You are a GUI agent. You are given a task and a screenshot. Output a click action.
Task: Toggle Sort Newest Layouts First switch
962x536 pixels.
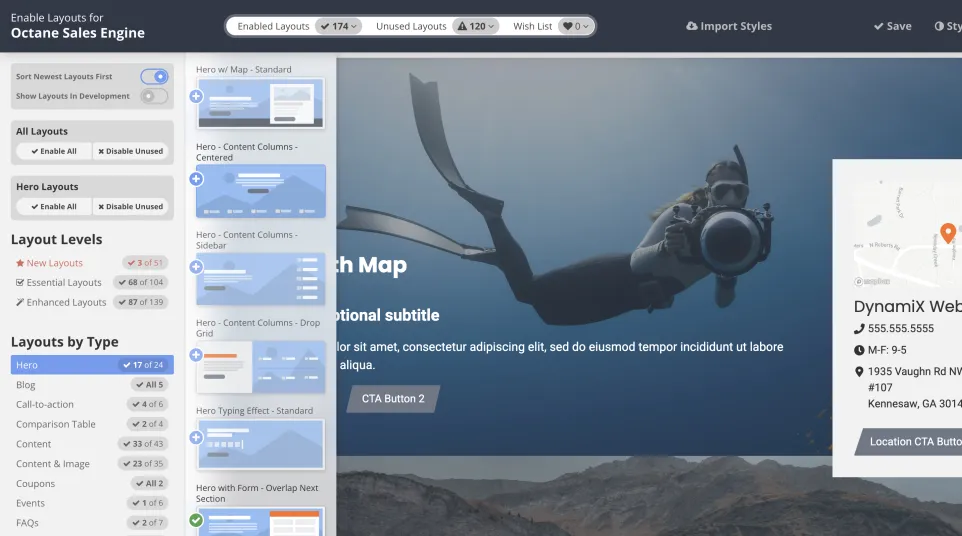click(x=154, y=77)
